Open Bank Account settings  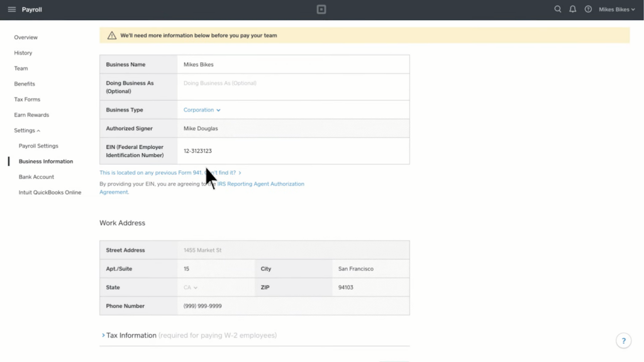(x=36, y=177)
